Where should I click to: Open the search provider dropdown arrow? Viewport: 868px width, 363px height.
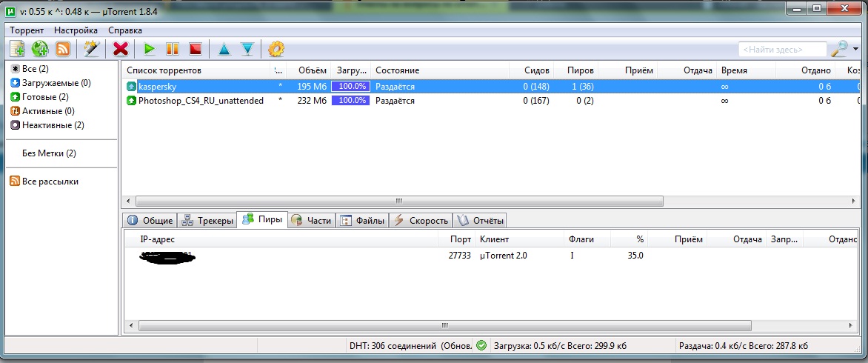pos(856,49)
